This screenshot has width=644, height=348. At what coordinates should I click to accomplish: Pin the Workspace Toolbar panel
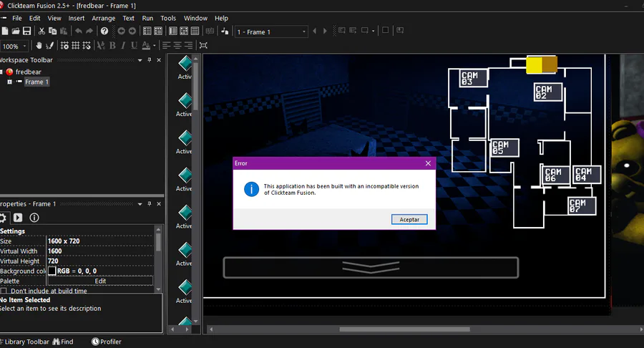(x=150, y=60)
